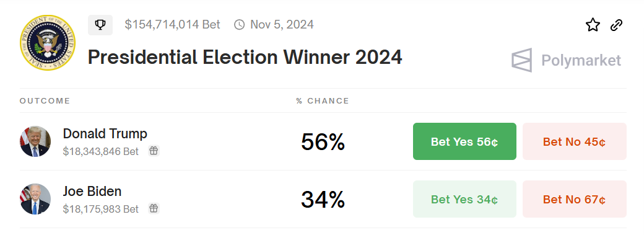Viewport: 644px width, 235px height.
Task: Select the presidential seal image
Action: point(48,42)
